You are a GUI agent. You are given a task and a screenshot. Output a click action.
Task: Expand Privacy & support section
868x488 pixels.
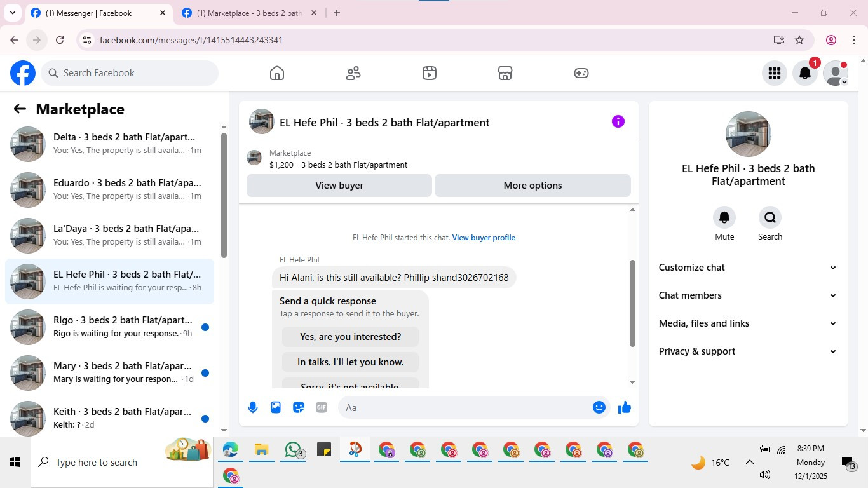748,351
